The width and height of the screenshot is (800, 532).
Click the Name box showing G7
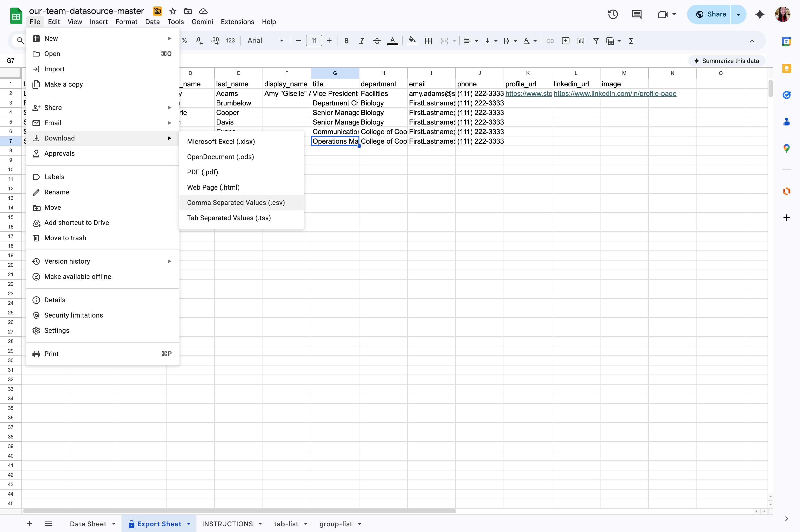[11, 61]
